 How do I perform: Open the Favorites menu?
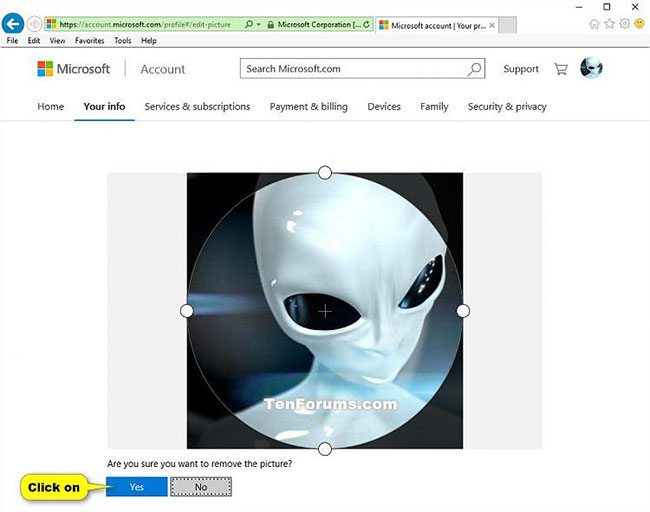pos(90,41)
